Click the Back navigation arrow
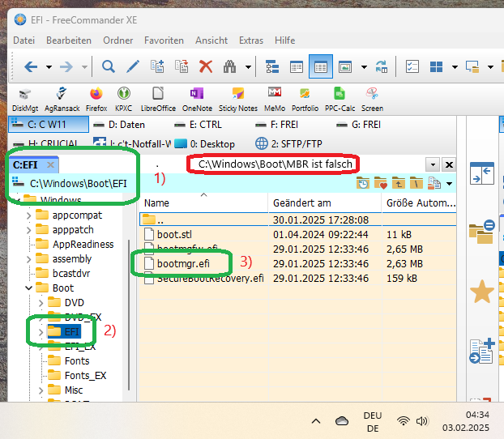The width and height of the screenshot is (504, 439). coord(31,67)
